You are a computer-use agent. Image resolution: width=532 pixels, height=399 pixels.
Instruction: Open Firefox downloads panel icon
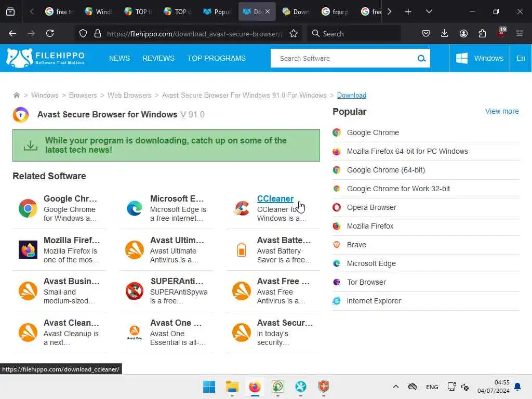pos(445,33)
